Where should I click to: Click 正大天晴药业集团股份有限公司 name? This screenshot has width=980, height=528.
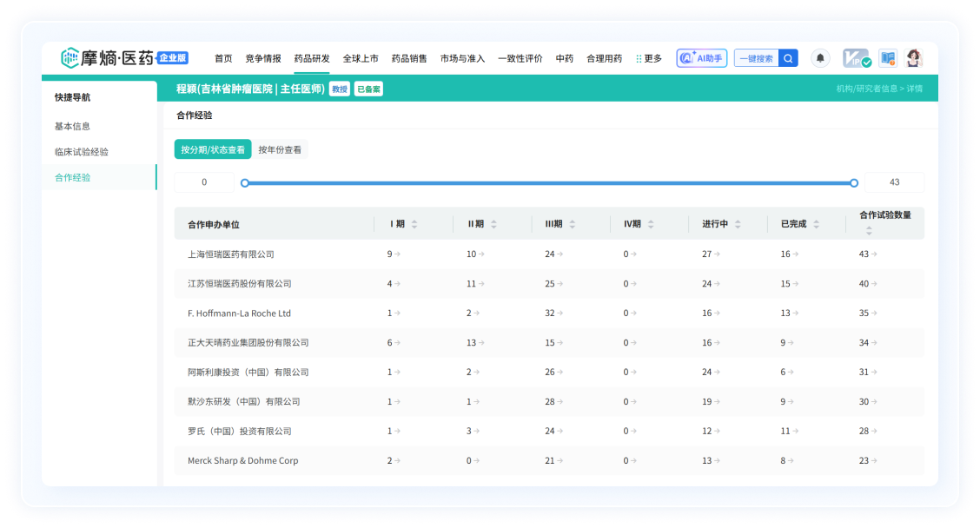(248, 342)
